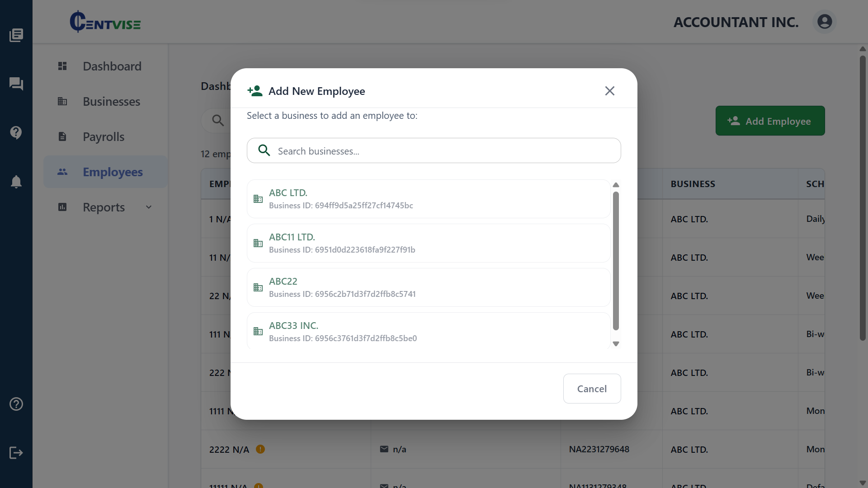Choose ABC33 INC. as the business
The width and height of the screenshot is (868, 488).
click(x=428, y=331)
